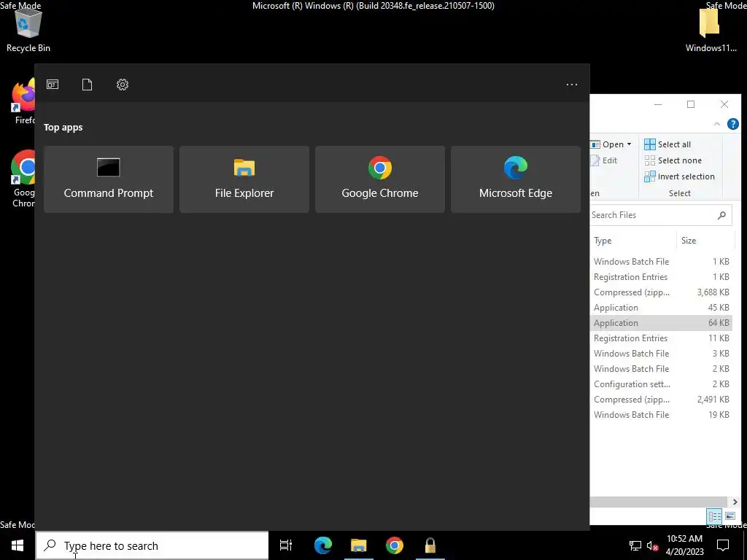Filter search results by Apps icon

pyautogui.click(x=53, y=85)
